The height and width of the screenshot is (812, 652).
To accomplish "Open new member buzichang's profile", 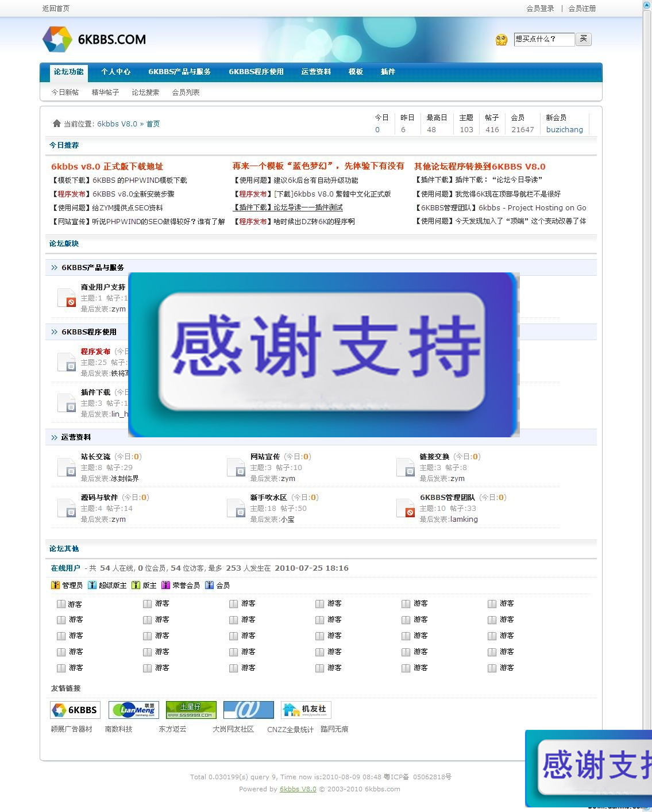I will coord(564,129).
